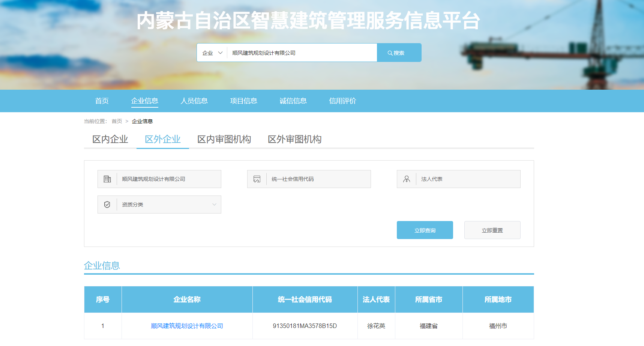Open 项目信息 navigation item
This screenshot has width=644, height=346.
244,101
